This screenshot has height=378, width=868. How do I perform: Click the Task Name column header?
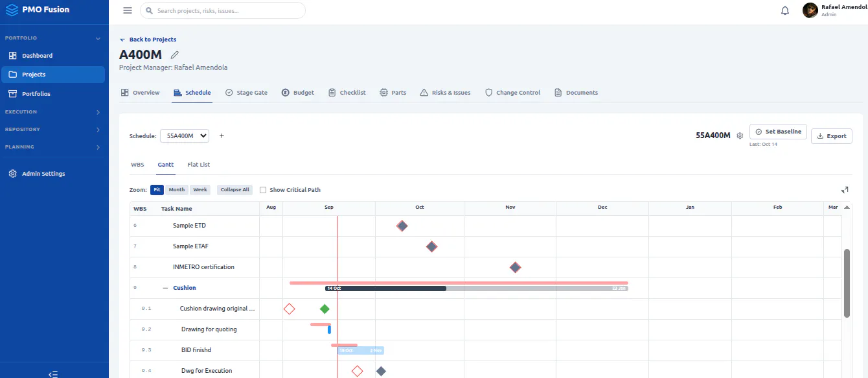pos(177,209)
